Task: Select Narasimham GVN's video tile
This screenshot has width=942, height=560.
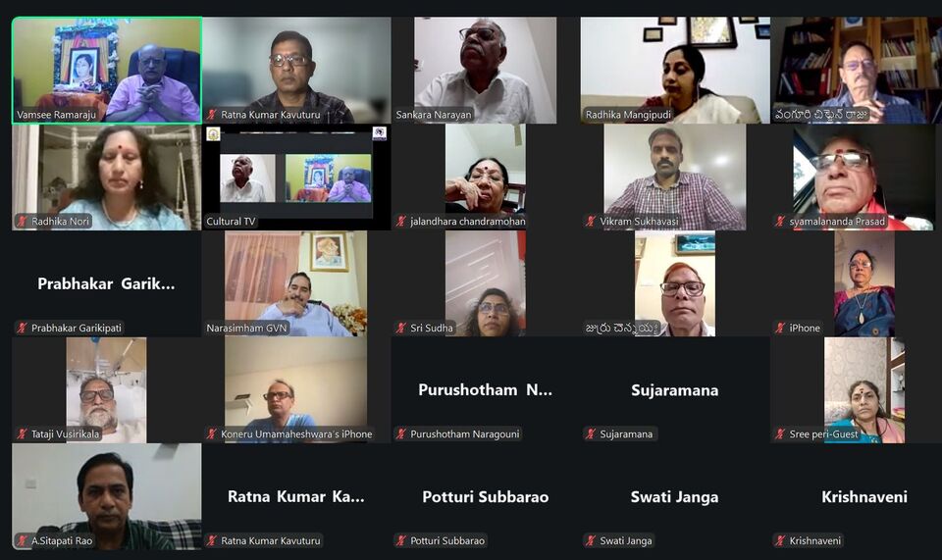Action: (x=296, y=283)
